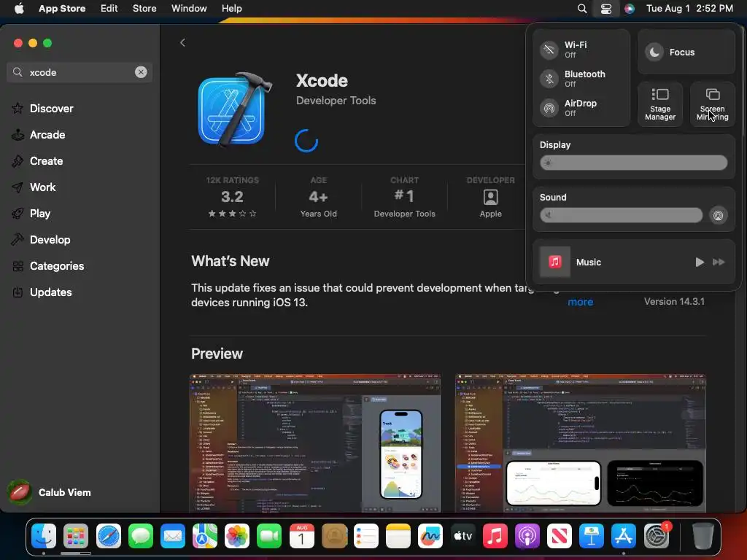Clear the xcode search field
This screenshot has height=560, width=747.
coord(141,72)
